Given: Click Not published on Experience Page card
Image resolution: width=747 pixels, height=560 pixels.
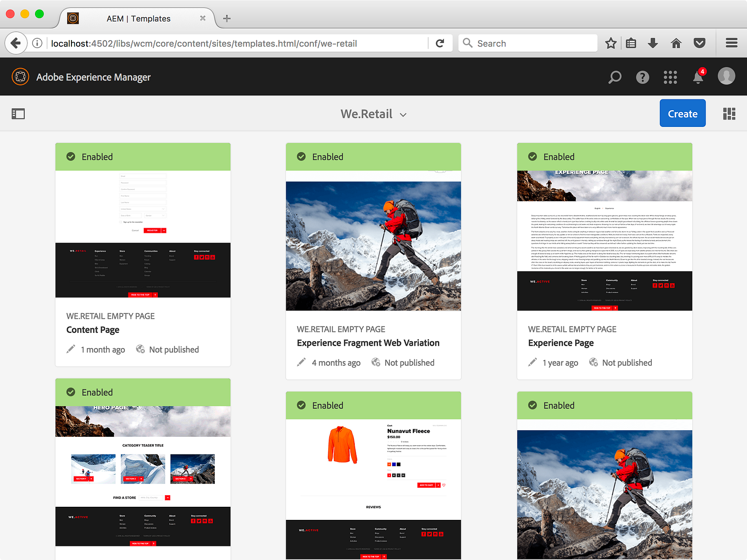Looking at the screenshot, I should coord(627,363).
